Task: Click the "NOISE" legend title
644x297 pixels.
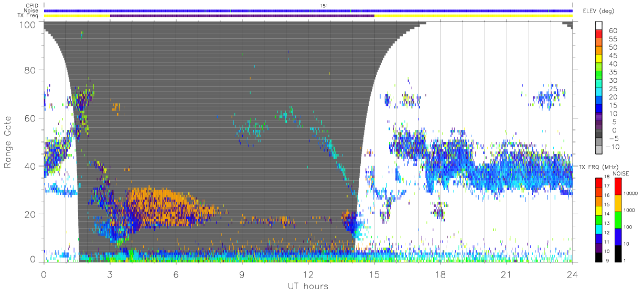Action: click(x=620, y=173)
